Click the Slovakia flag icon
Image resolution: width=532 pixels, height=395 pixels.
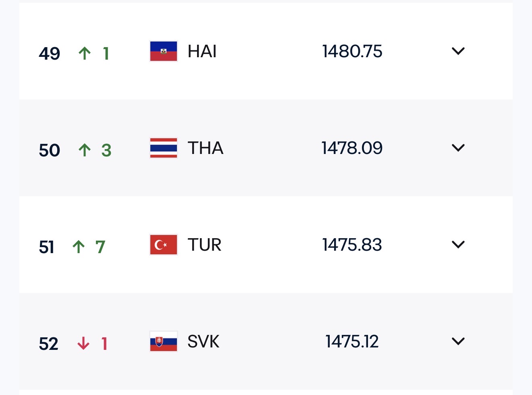pyautogui.click(x=163, y=341)
